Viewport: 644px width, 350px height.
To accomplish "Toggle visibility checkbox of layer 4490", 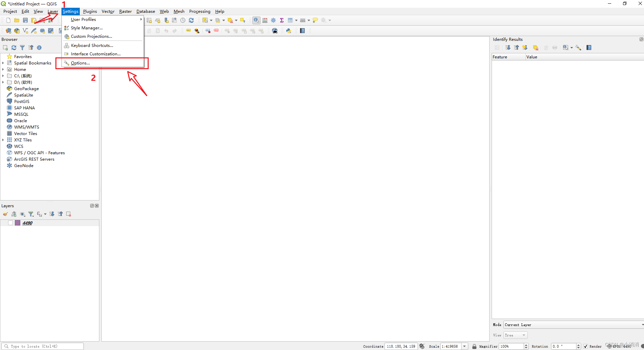I will [x=10, y=223].
